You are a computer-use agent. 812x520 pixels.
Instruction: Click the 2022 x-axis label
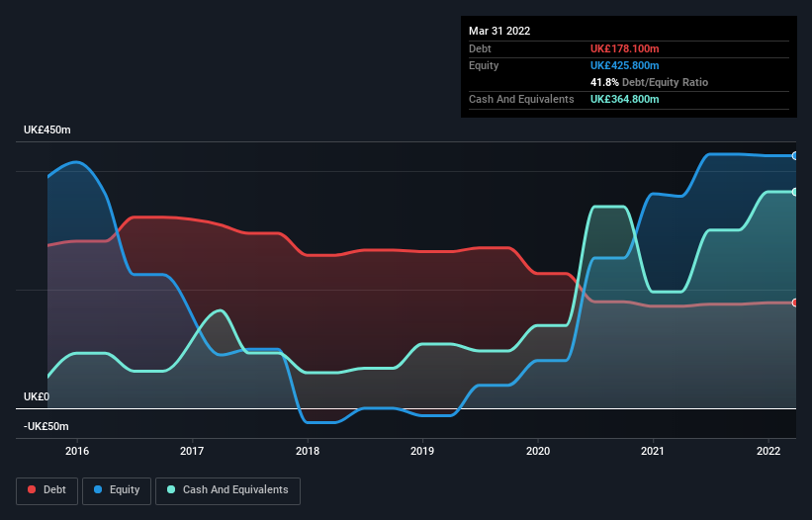[768, 451]
